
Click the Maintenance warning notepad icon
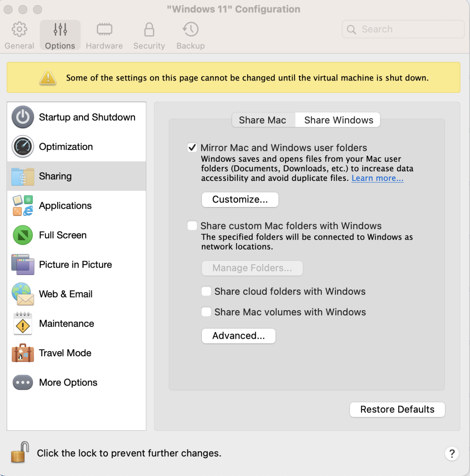click(23, 323)
